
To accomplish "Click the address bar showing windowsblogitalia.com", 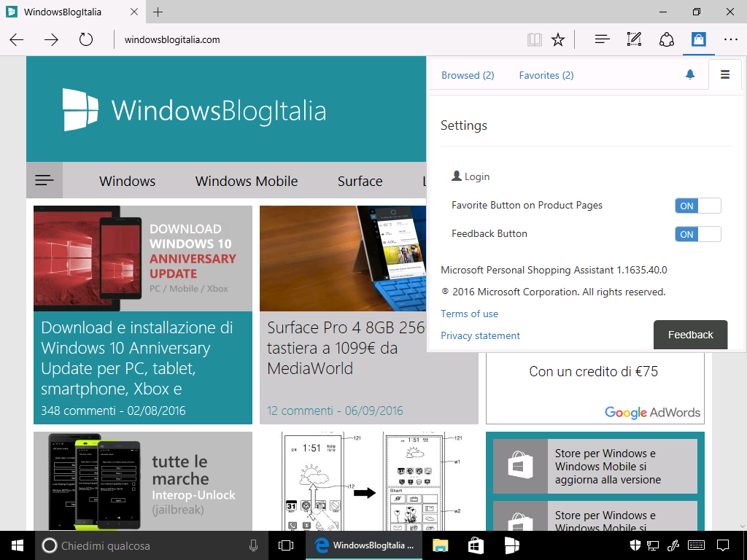I will [x=314, y=39].
